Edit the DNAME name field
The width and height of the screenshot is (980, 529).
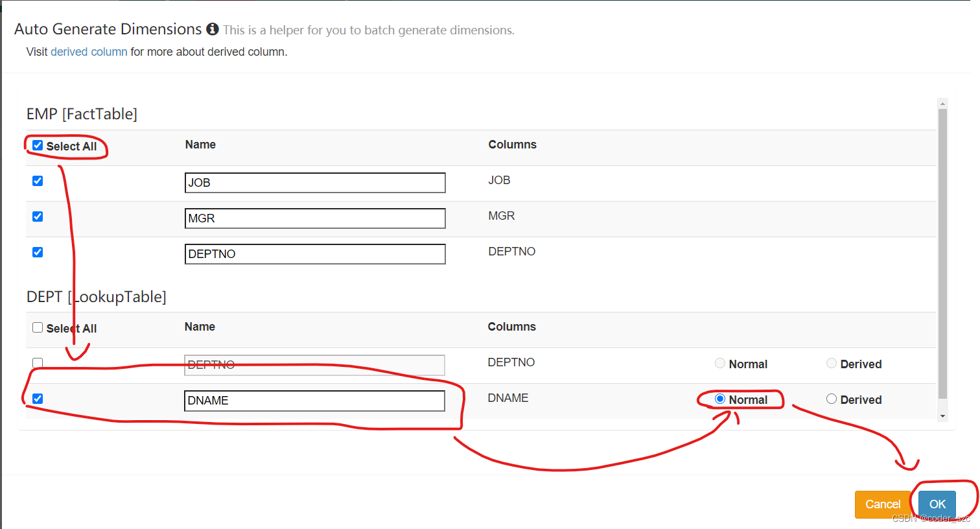coord(314,401)
